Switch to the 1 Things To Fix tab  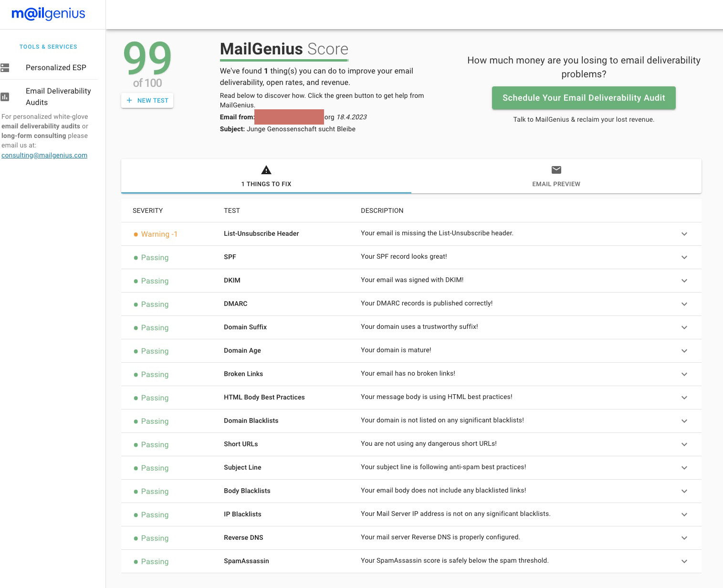[266, 176]
